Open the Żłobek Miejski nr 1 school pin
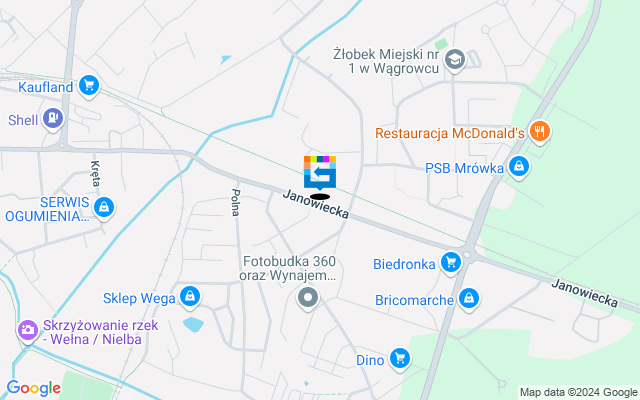 pos(455,60)
